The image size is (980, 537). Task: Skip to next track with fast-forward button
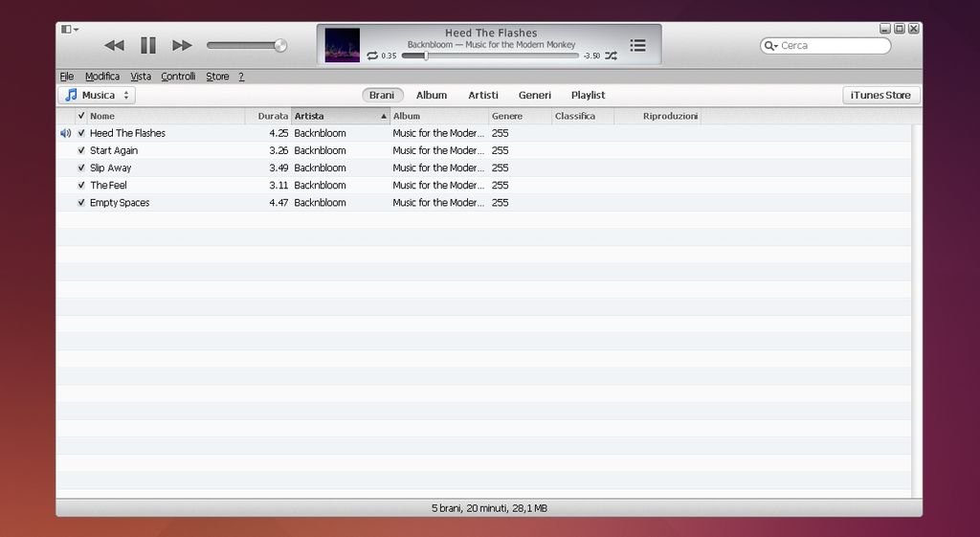pos(182,45)
